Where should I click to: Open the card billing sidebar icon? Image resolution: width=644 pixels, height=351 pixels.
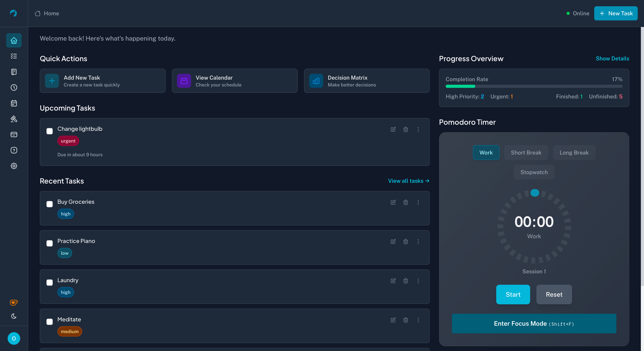[14, 135]
